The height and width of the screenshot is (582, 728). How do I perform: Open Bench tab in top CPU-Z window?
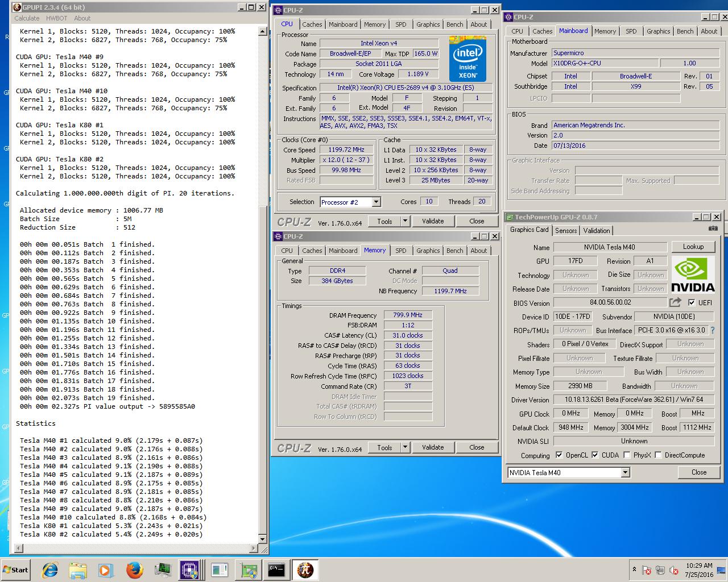[454, 24]
